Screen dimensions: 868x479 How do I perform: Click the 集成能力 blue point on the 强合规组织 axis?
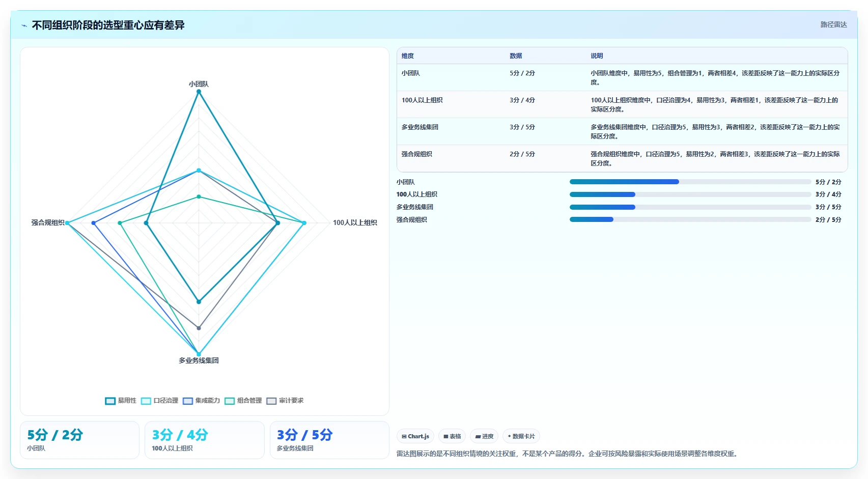tap(94, 223)
